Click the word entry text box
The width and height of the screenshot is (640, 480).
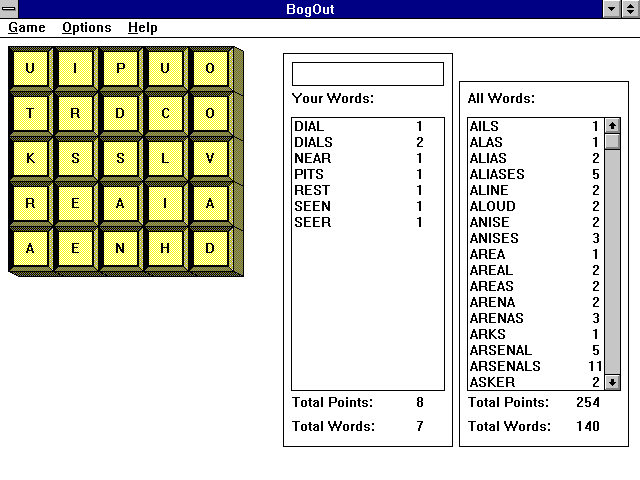click(367, 74)
